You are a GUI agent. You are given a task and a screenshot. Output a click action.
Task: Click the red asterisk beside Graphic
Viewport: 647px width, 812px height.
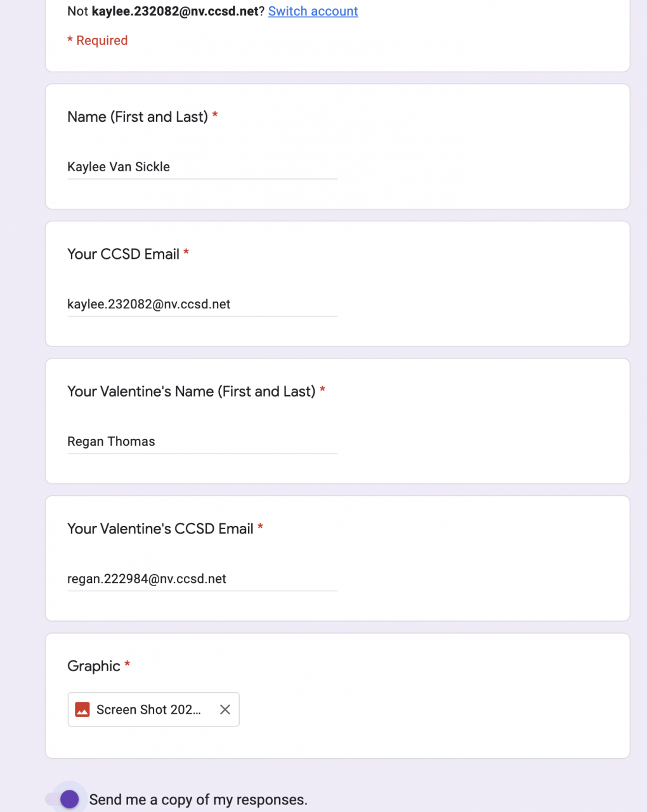click(127, 665)
